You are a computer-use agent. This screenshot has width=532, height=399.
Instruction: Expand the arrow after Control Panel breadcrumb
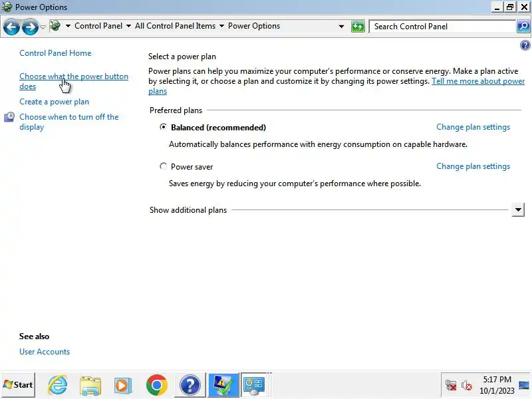point(128,26)
